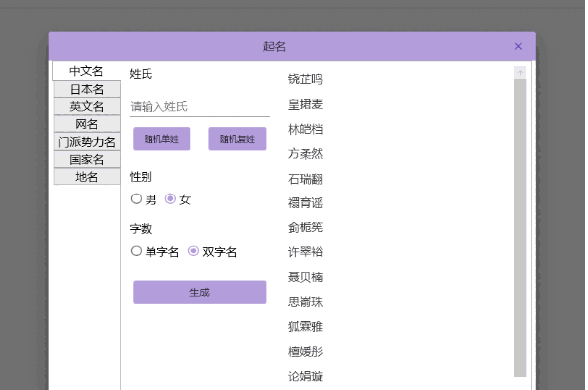Viewport: 588px width, 390px height.
Task: Click the results list scrollbar thumb
Action: 520,227
